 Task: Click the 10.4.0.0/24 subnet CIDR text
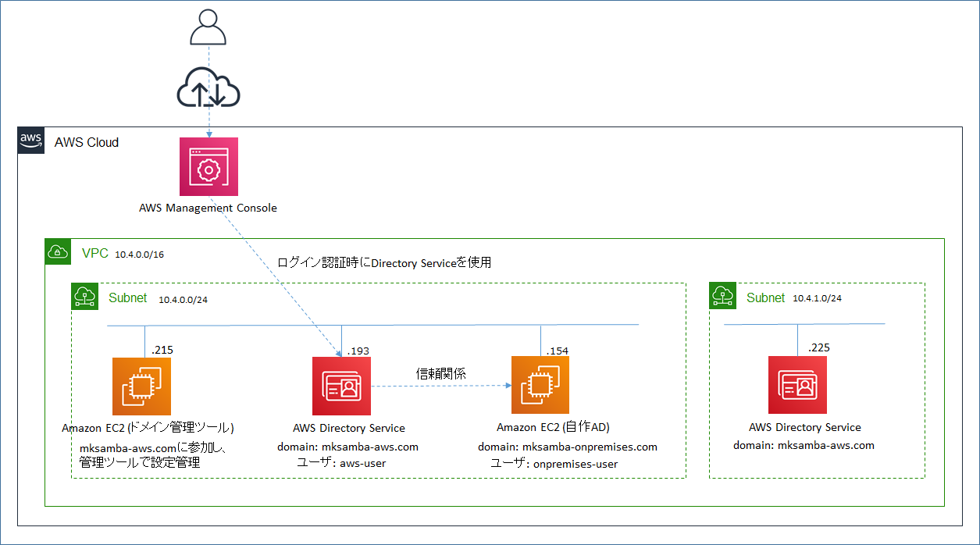(184, 299)
